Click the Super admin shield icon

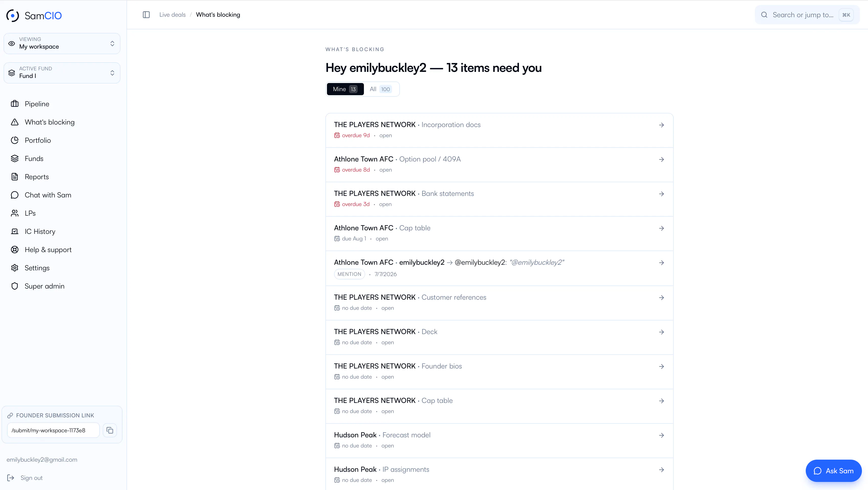pos(14,286)
